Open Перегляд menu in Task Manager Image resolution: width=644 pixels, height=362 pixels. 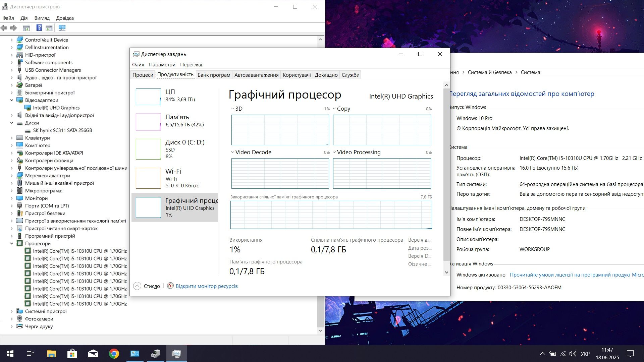coord(191,64)
